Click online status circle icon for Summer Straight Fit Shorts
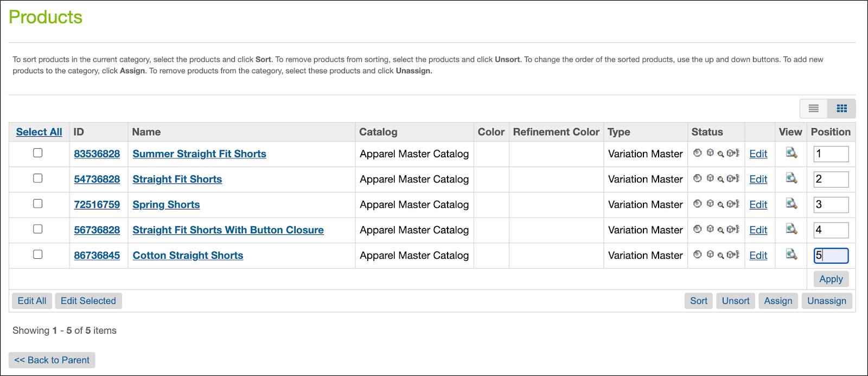The image size is (868, 376). click(698, 153)
